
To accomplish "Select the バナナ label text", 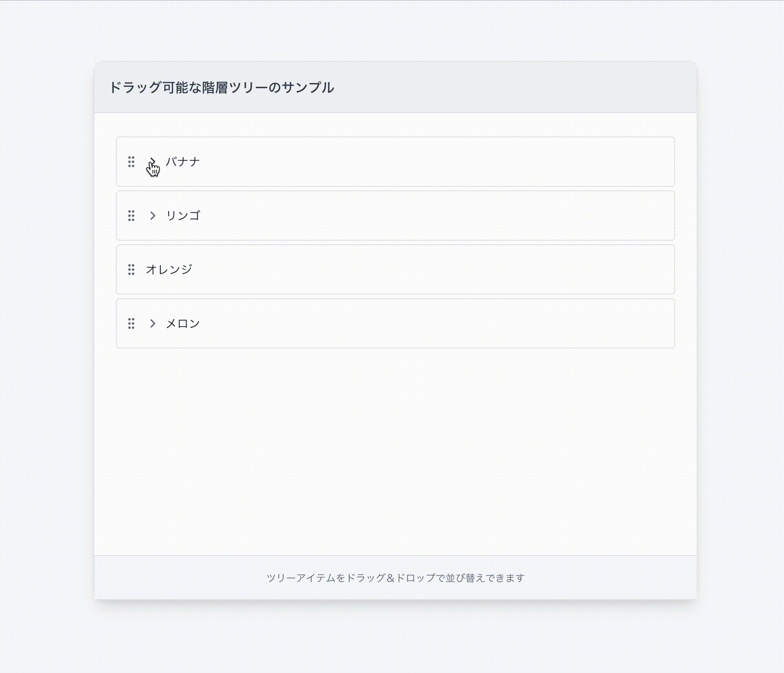I will tap(183, 162).
